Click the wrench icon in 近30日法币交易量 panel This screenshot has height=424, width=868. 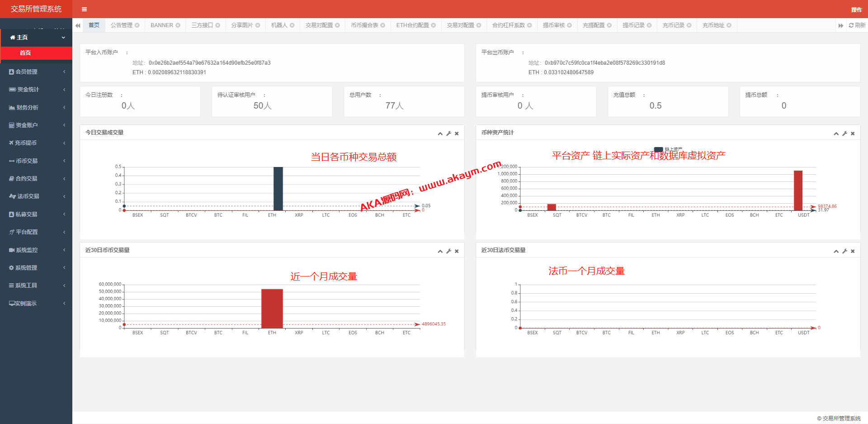(x=844, y=251)
